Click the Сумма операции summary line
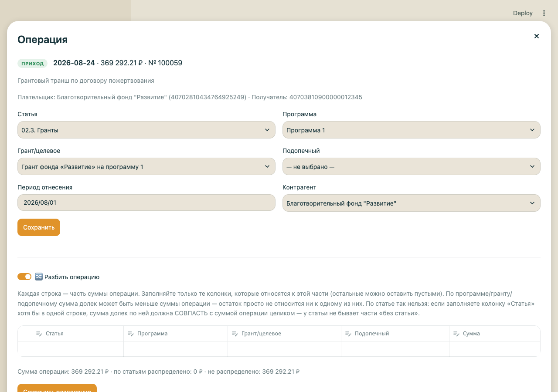The image size is (558, 392). [x=159, y=372]
